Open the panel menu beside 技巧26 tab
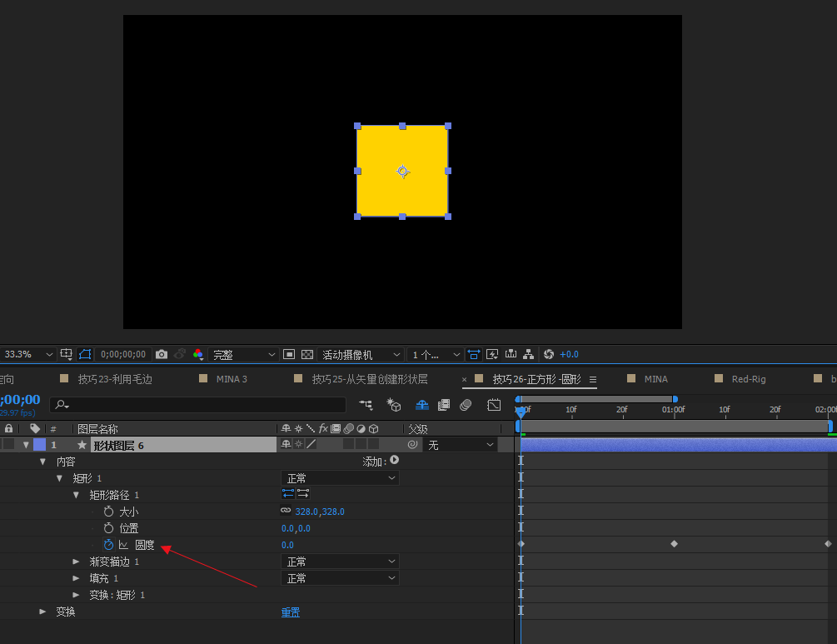Image resolution: width=837 pixels, height=644 pixels. click(x=592, y=380)
